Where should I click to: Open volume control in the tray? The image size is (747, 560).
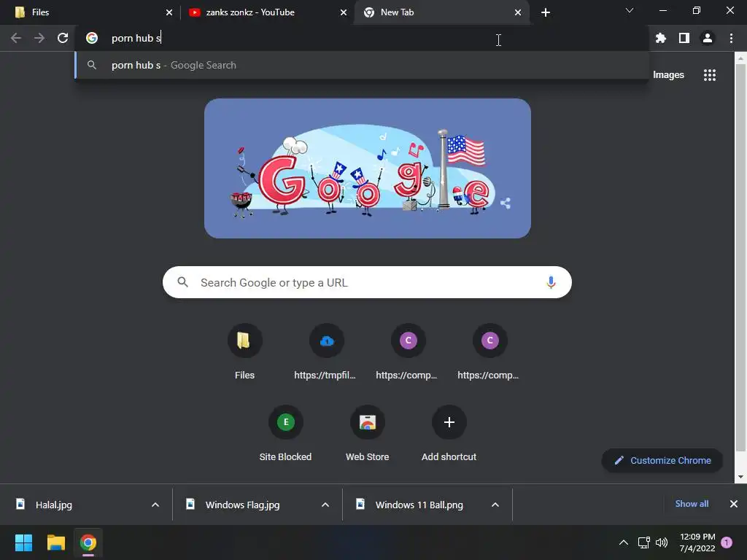click(x=662, y=542)
